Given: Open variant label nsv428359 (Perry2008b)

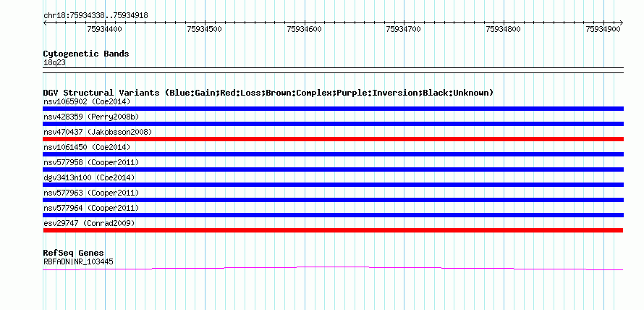Looking at the screenshot, I should [x=91, y=117].
